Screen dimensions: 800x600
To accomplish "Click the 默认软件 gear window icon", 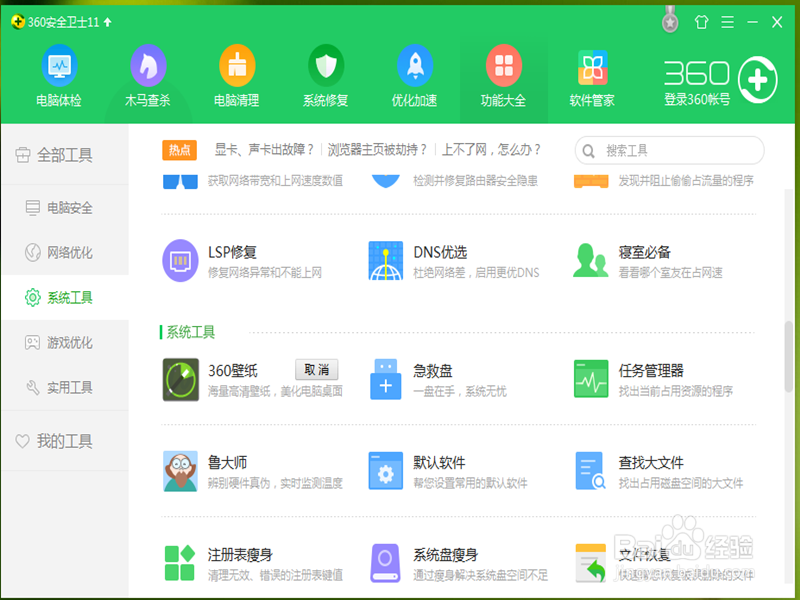I will coord(386,471).
